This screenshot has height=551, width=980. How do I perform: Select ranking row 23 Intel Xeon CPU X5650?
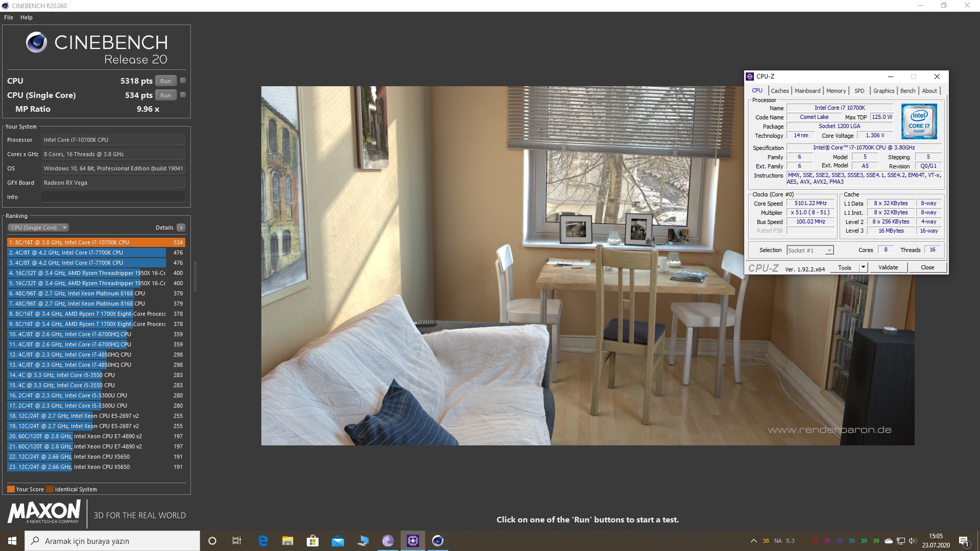(x=96, y=467)
